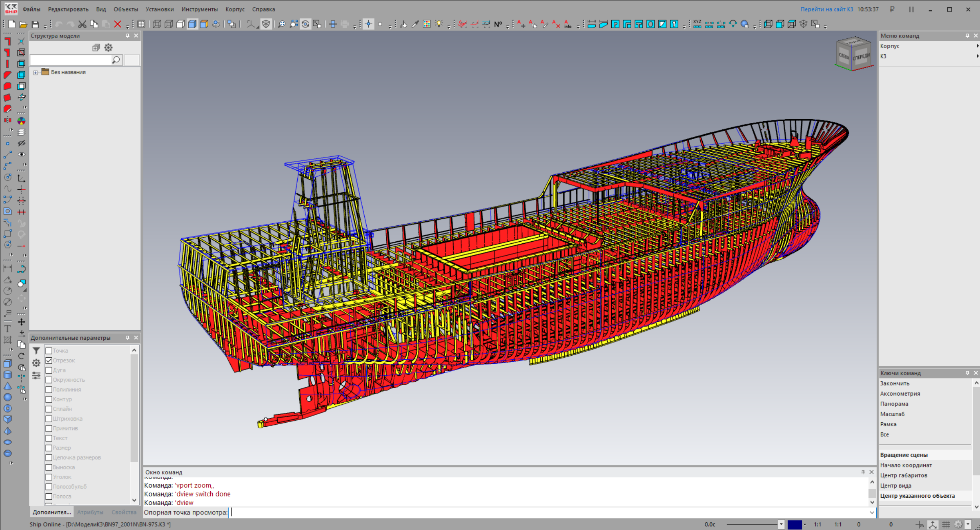
Task: Switch to the Свойства tab
Action: tap(124, 512)
